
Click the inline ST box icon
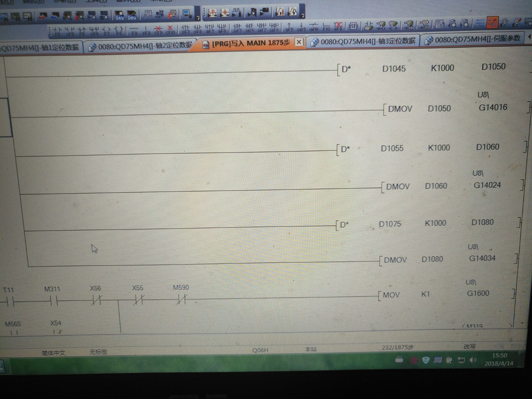point(353,26)
